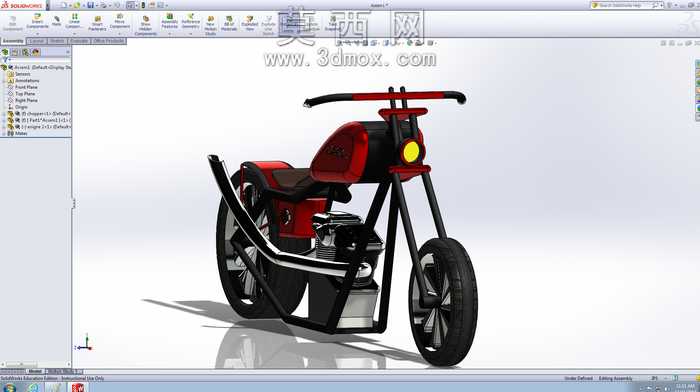The width and height of the screenshot is (700, 392).
Task: Click the Under Defined status text
Action: click(x=579, y=379)
